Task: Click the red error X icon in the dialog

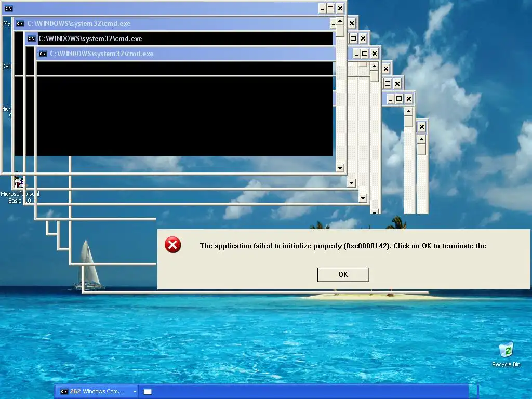Action: [x=172, y=245]
